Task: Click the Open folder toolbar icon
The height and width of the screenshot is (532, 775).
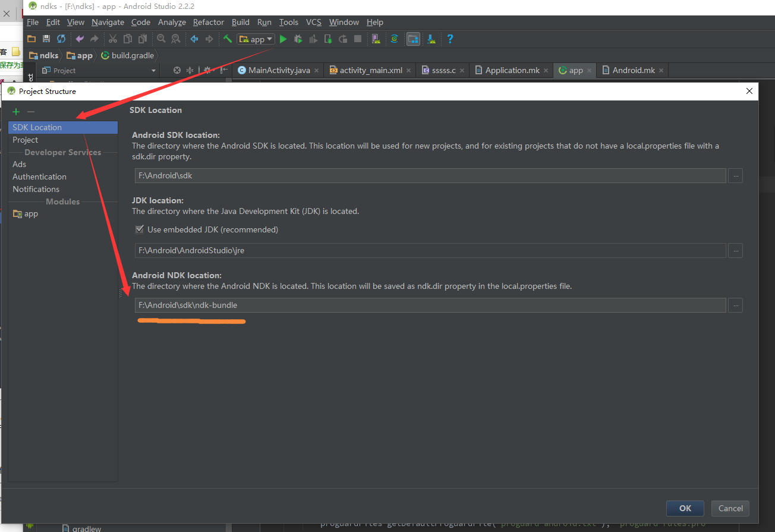Action: tap(31, 39)
